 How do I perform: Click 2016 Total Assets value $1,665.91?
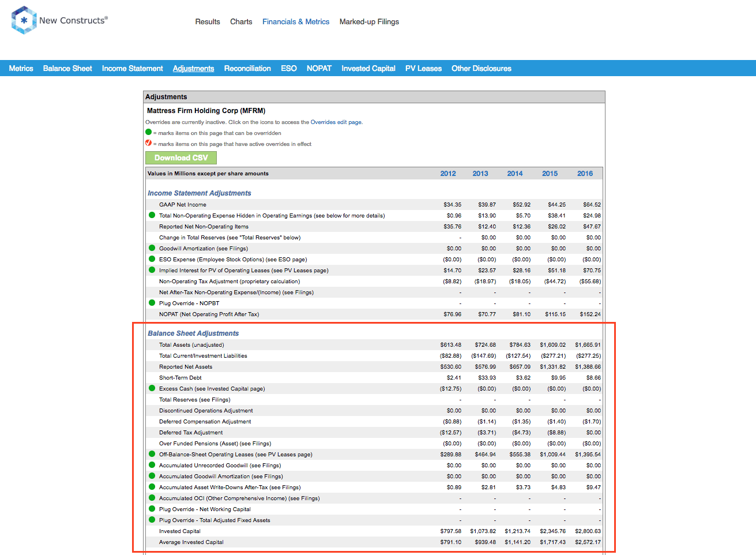(x=588, y=345)
